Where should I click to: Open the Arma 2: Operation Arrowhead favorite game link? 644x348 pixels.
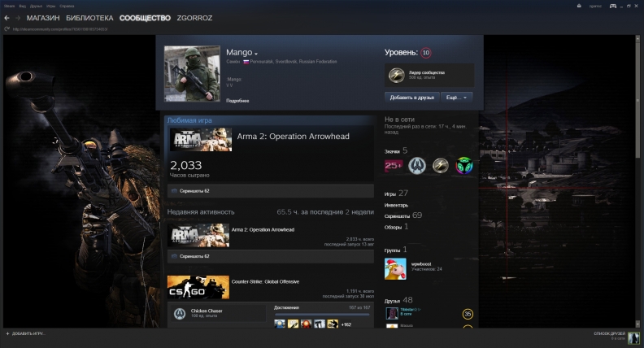click(x=293, y=137)
